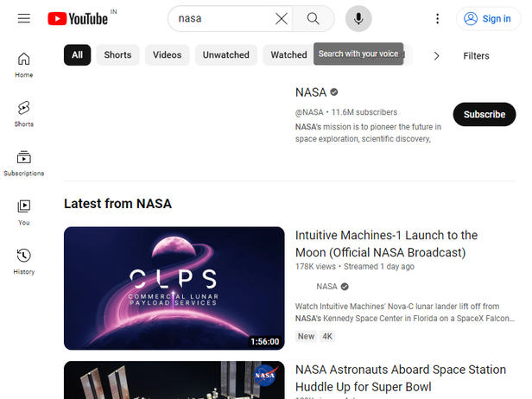This screenshot has width=532, height=399.
Task: Open the hamburger guide menu
Action: pyautogui.click(x=24, y=18)
